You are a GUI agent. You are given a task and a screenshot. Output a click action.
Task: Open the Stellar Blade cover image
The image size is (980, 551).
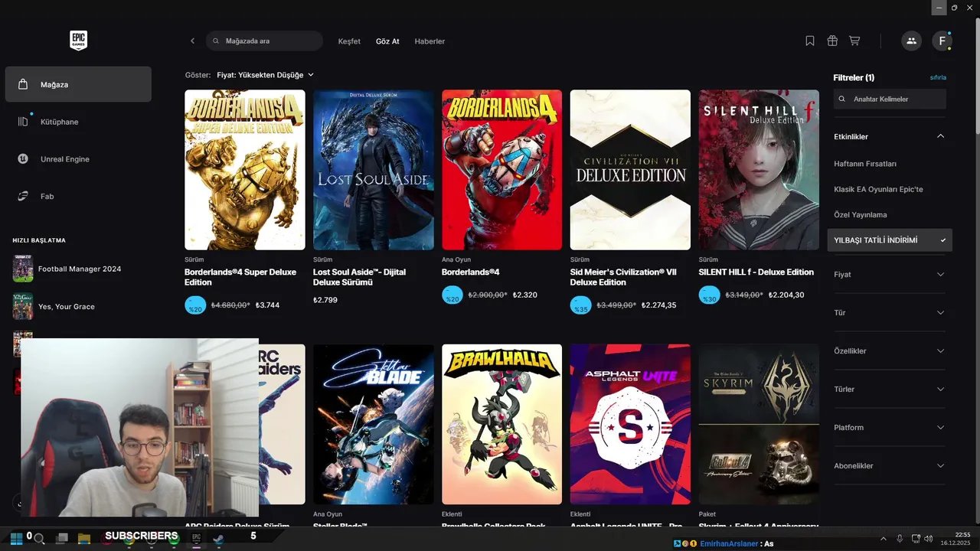[374, 424]
